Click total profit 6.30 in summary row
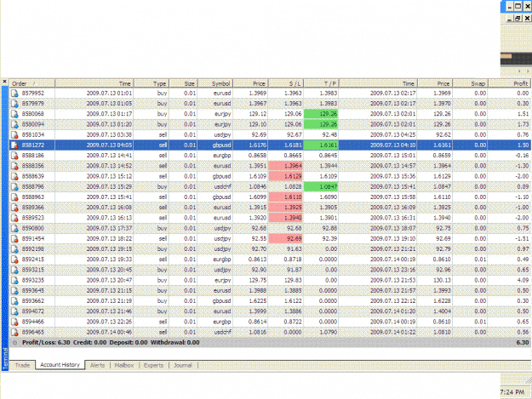532x399 pixels. click(523, 343)
